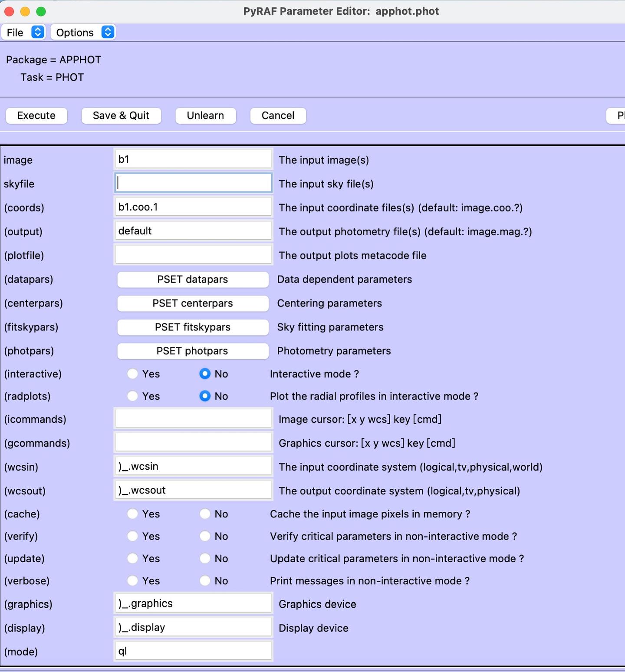Image resolution: width=625 pixels, height=672 pixels.
Task: Click the Unlearn button
Action: click(x=206, y=115)
